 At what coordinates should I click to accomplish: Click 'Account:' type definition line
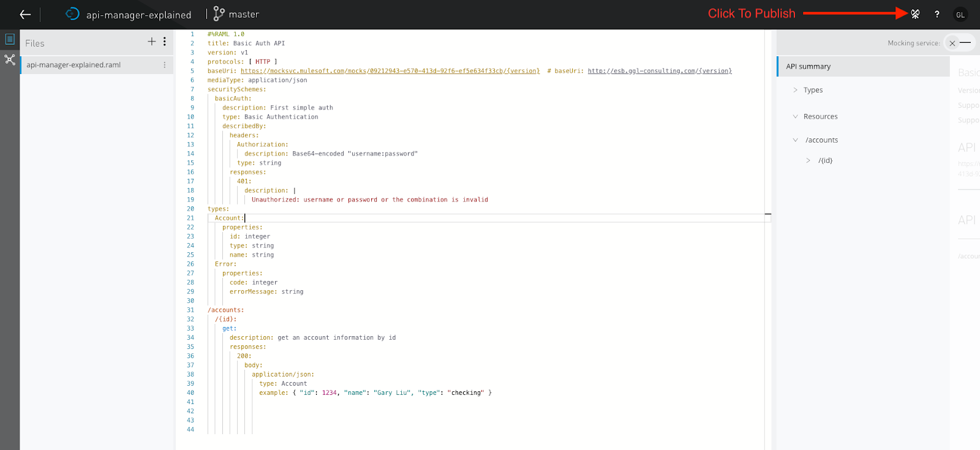229,218
